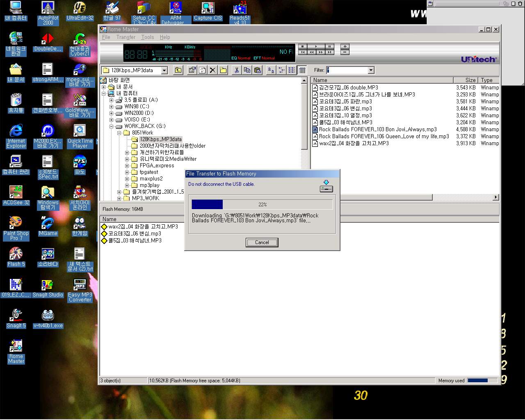Open the Transfer menu
The image size is (525, 420).
[x=126, y=37]
